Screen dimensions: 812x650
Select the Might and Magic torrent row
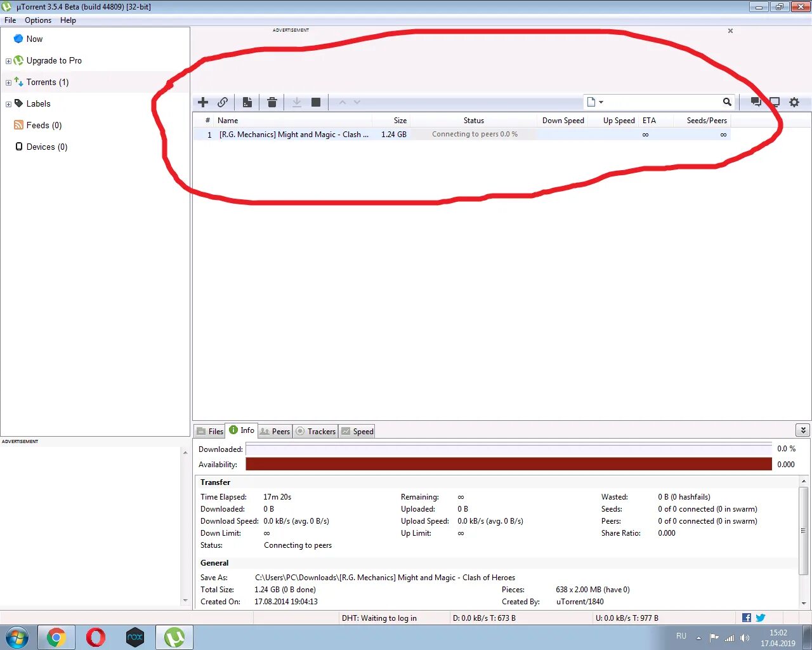coord(462,135)
